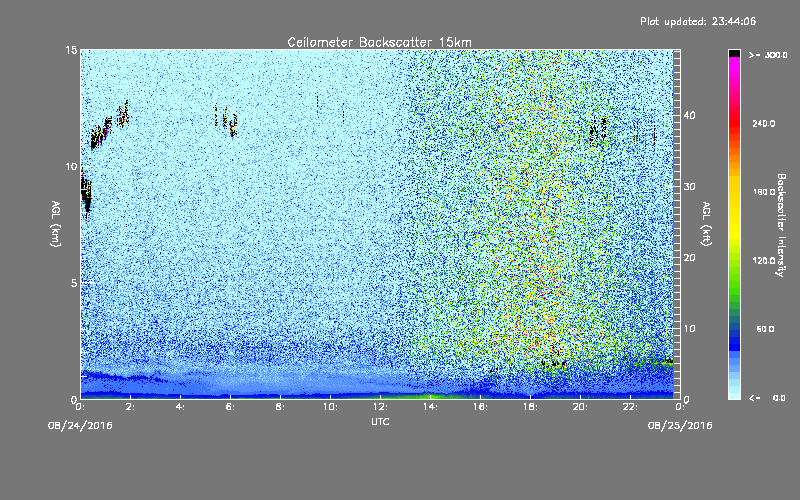Click the "30" tick on the kft axis
Screen dimensions: 800x500
coord(689,186)
